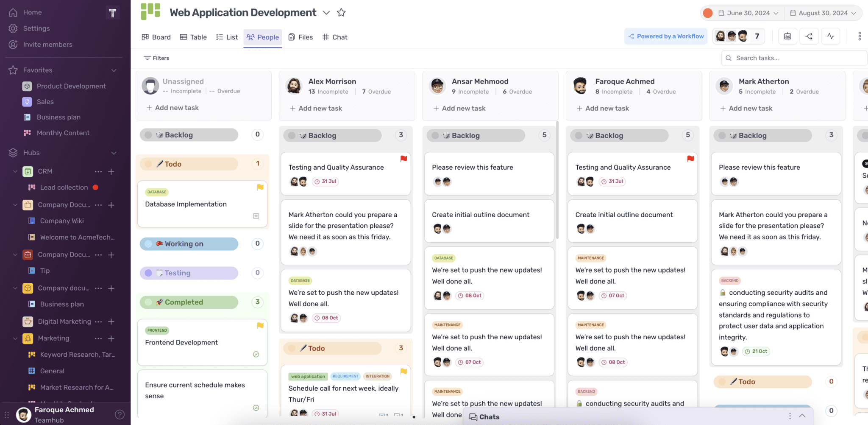
Task: Click the Powered by a Workflow button
Action: pyautogui.click(x=665, y=36)
